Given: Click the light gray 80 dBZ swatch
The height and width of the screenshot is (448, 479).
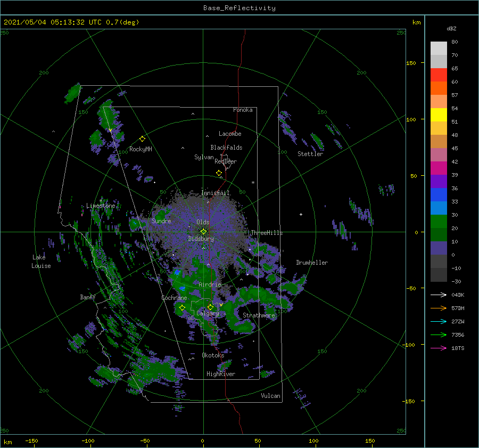Looking at the screenshot, I should pos(439,48).
